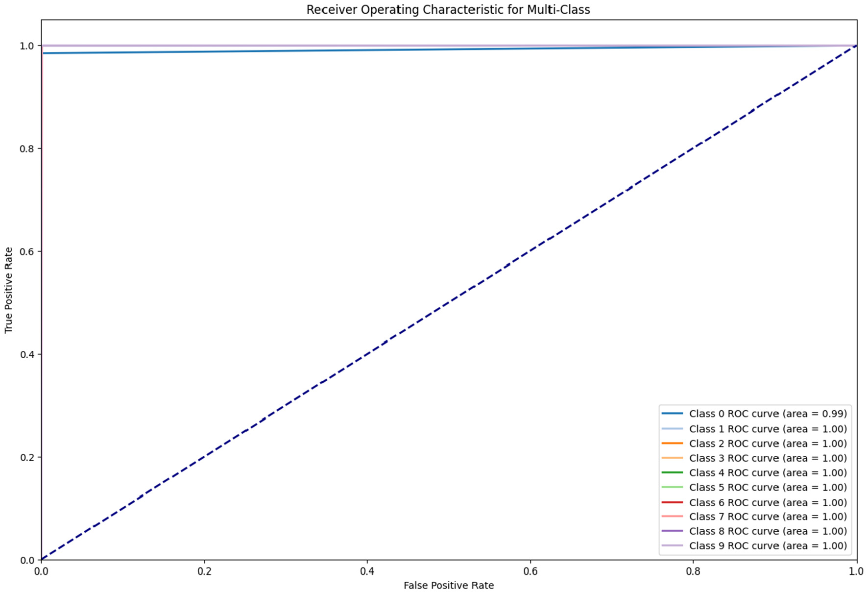This screenshot has height=593, width=868.
Task: Click the 1.0 tick label on y-axis
Action: (26, 46)
